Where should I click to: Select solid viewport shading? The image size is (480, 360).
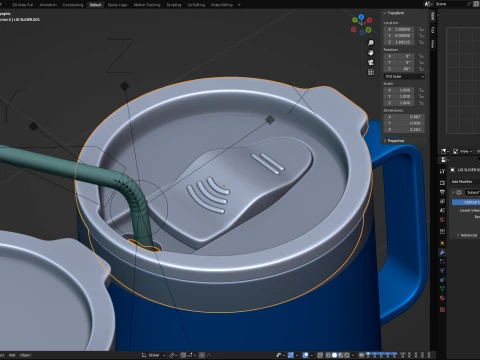coord(334,355)
